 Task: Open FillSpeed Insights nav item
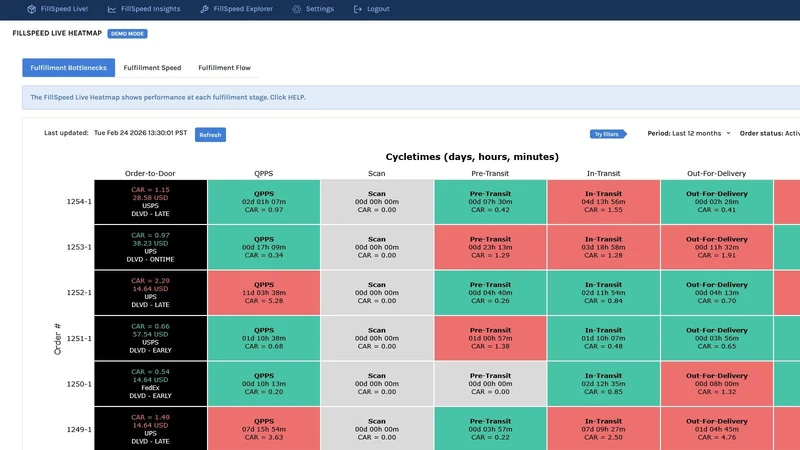pyautogui.click(x=144, y=9)
